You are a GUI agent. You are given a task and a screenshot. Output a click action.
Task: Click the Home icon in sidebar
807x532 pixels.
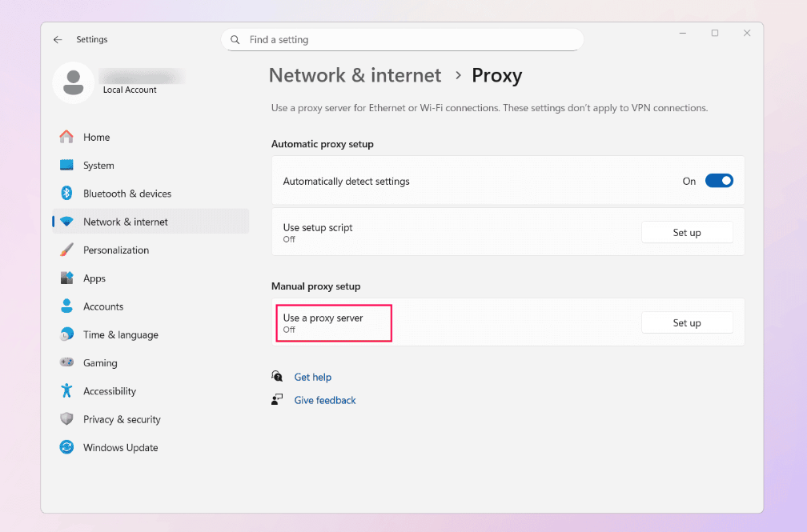click(x=67, y=137)
